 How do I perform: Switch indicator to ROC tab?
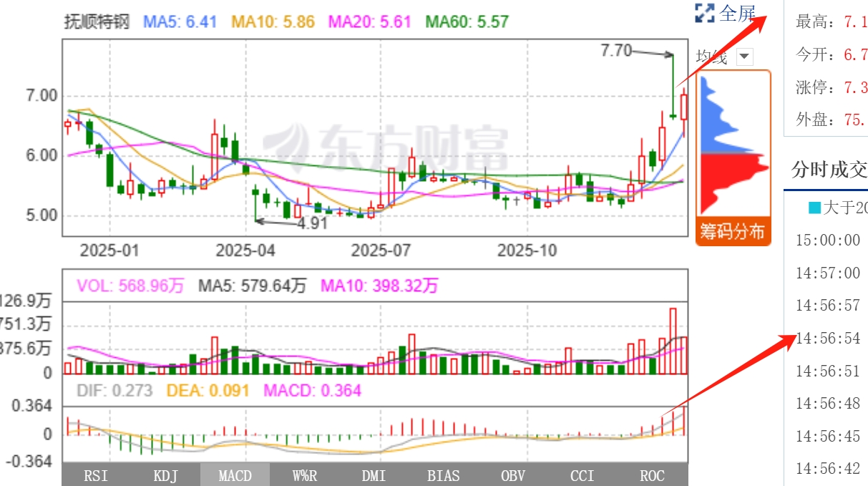click(x=652, y=475)
